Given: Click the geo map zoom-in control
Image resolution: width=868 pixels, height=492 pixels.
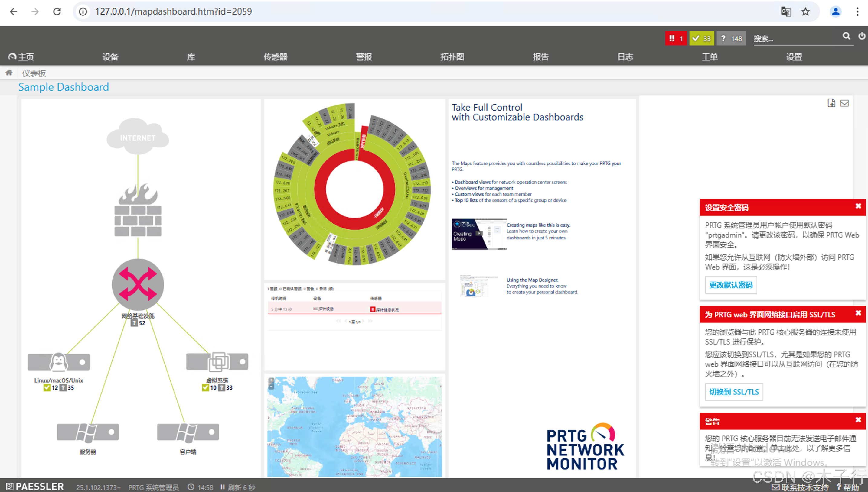Looking at the screenshot, I should coord(271,380).
